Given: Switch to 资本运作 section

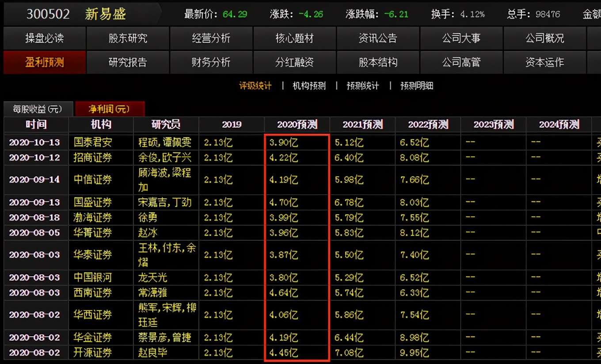Looking at the screenshot, I should coord(545,62).
